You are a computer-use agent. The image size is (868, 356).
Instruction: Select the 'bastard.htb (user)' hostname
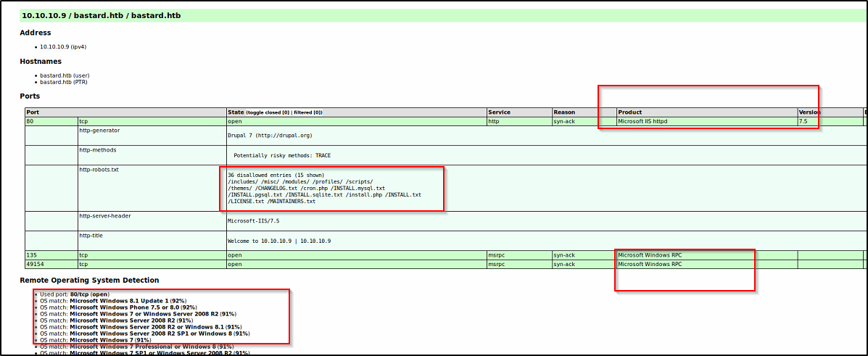(x=65, y=75)
